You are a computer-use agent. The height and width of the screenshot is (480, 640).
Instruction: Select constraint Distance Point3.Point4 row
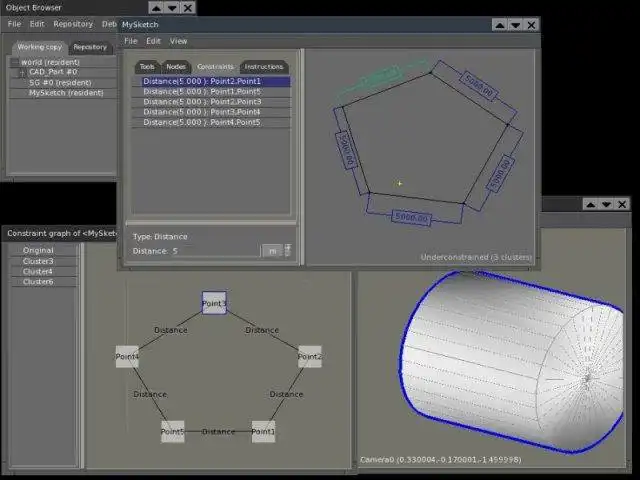pyautogui.click(x=202, y=112)
